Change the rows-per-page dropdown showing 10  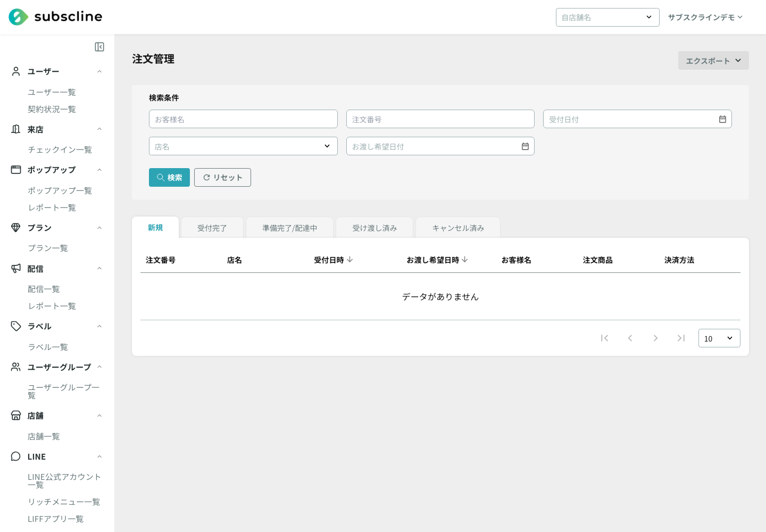click(719, 338)
